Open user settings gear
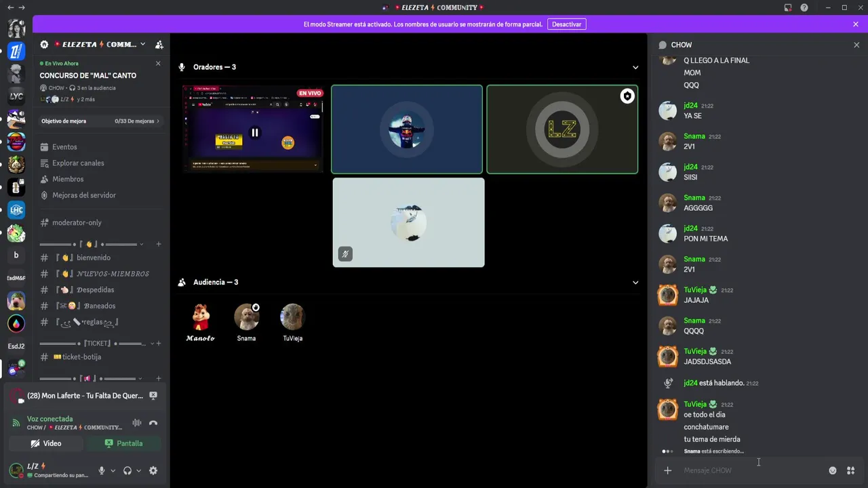868x488 pixels. click(153, 470)
